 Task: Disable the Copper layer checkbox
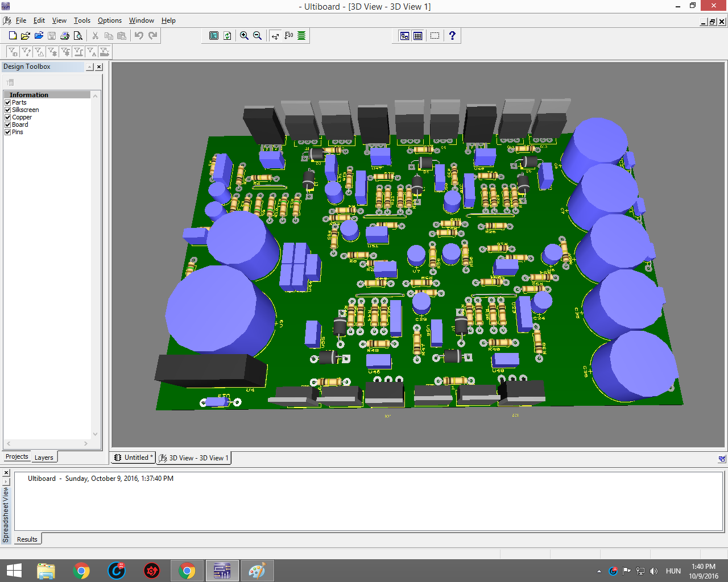(8, 118)
